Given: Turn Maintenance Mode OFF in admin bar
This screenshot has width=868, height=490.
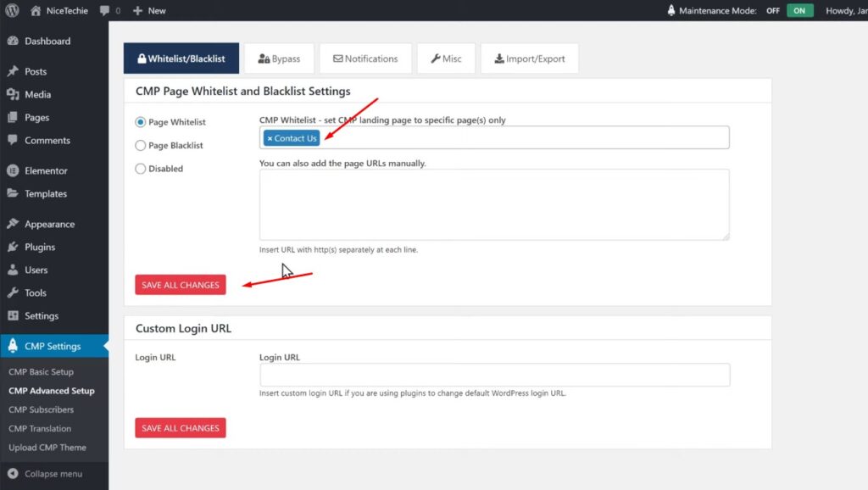Looking at the screenshot, I should (x=773, y=11).
